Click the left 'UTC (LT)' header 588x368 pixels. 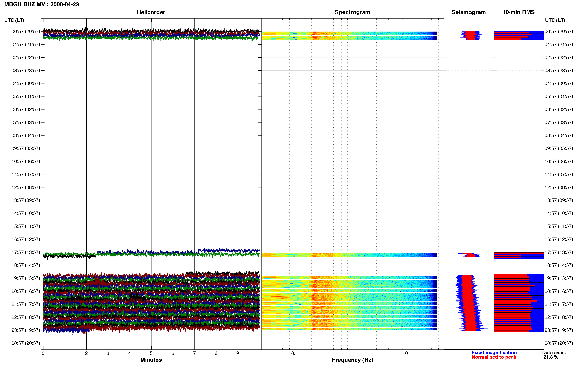click(14, 20)
